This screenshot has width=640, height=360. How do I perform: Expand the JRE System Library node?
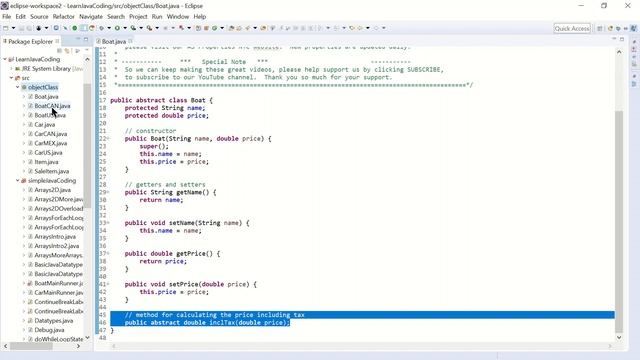point(11,69)
